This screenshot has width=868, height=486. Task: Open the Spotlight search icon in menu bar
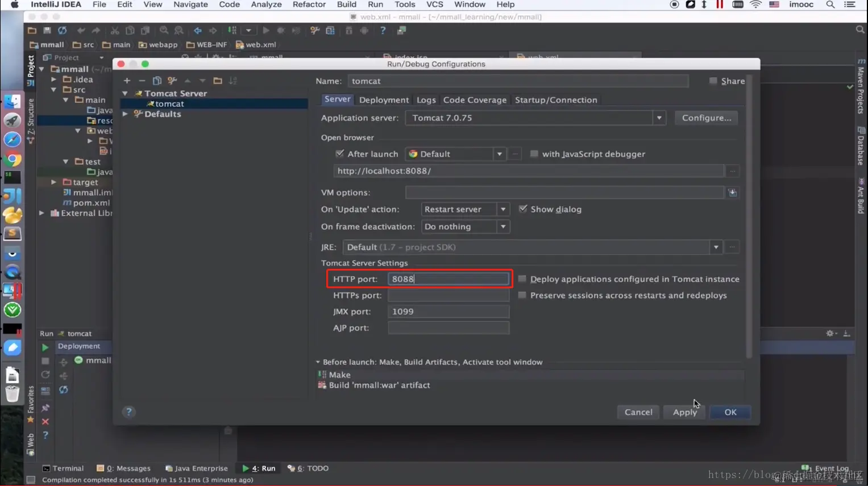830,5
